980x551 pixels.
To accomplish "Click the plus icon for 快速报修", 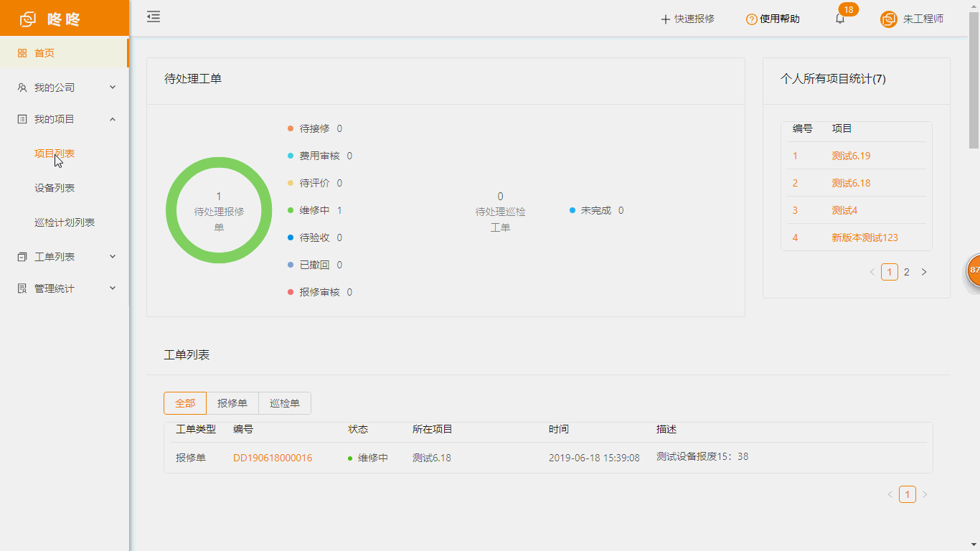I will tap(665, 19).
